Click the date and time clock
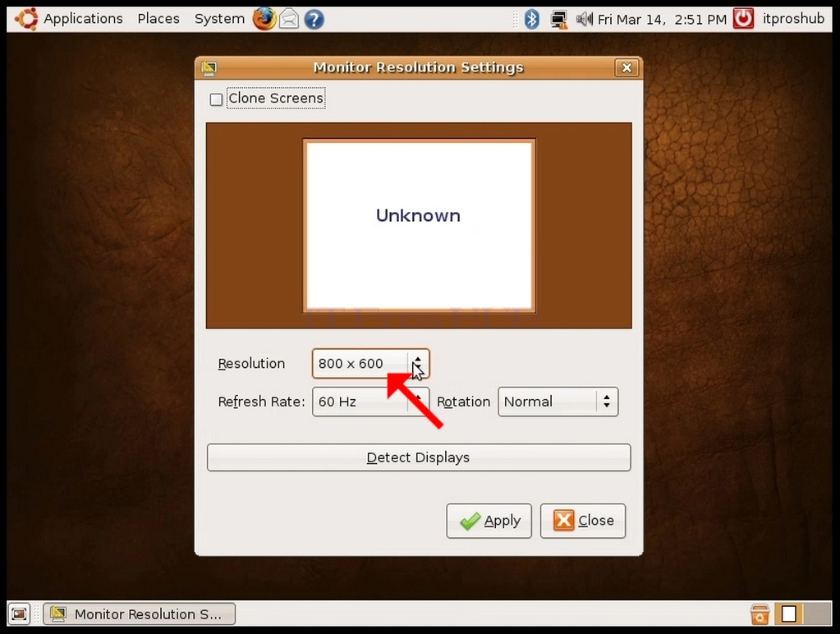The image size is (840, 634). (x=662, y=20)
